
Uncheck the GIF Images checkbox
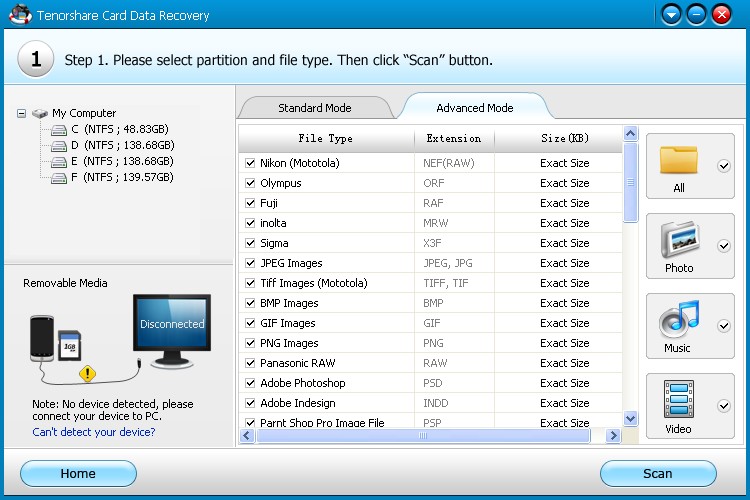tap(250, 323)
